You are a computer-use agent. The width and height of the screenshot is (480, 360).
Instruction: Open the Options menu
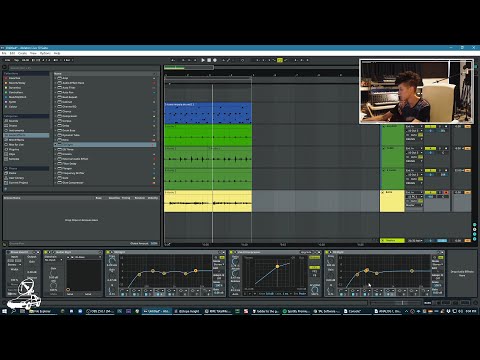[x=45, y=53]
